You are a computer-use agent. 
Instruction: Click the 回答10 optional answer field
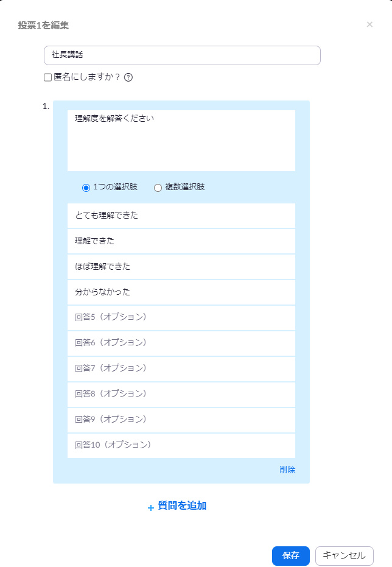[x=181, y=445]
